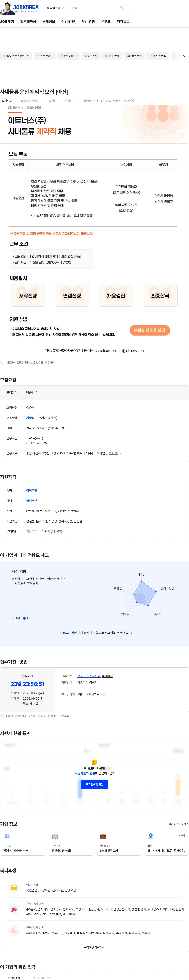Click the external link icon beside 채용관
189x980 pixels.
[133, 101]
